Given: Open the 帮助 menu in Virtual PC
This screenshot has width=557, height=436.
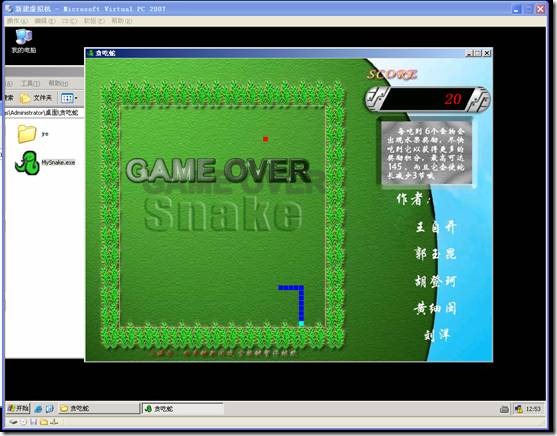Looking at the screenshot, I should [x=121, y=21].
